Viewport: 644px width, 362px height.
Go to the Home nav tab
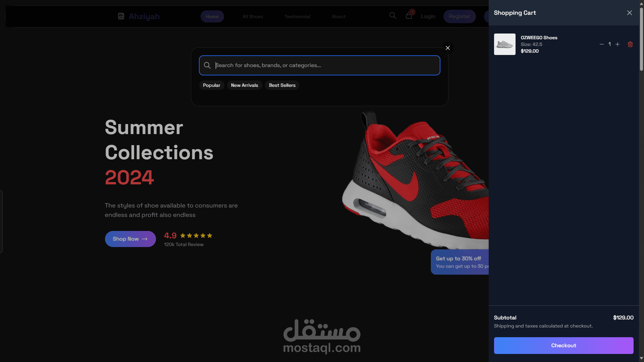(212, 16)
